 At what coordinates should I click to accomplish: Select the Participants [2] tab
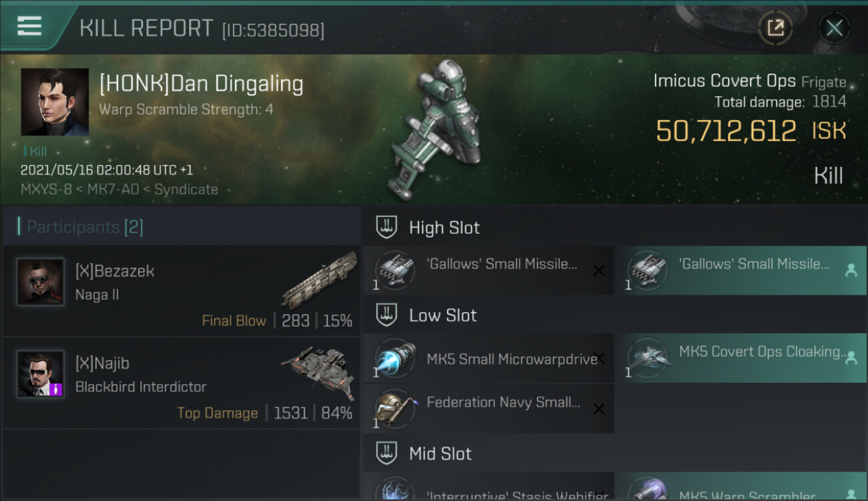(x=85, y=227)
